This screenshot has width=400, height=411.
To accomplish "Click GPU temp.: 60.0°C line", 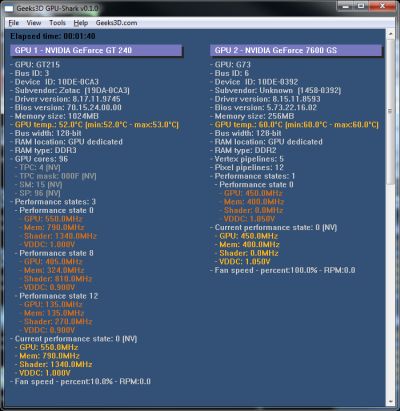I will pyautogui.click(x=295, y=125).
